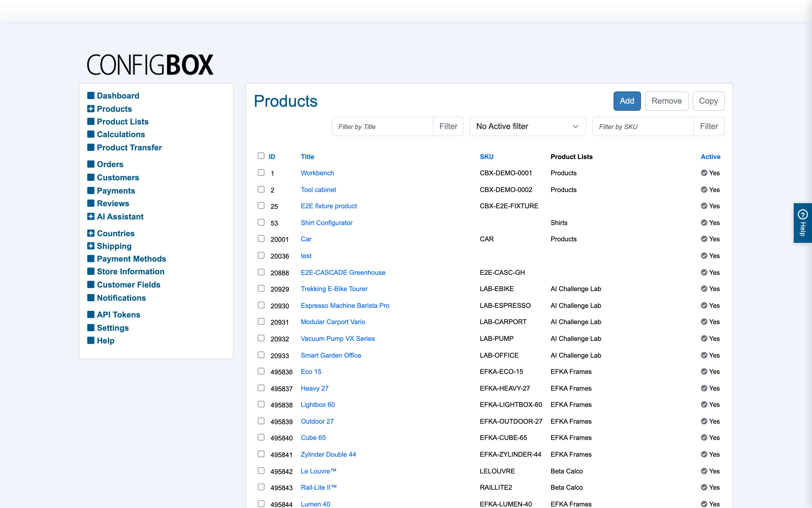Tick the checkbox for product ID 20001
This screenshot has width=812, height=508.
point(261,238)
